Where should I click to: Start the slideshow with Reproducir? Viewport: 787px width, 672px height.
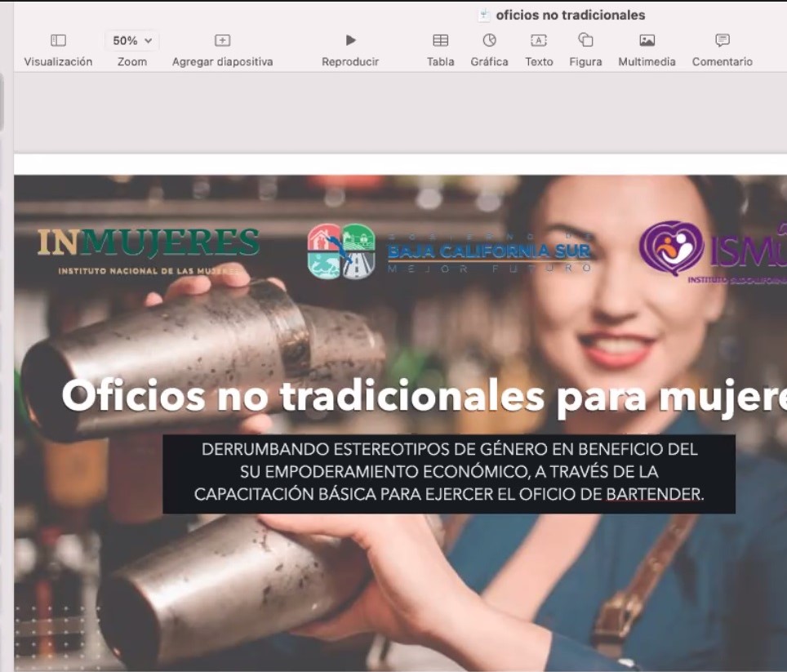tap(350, 41)
